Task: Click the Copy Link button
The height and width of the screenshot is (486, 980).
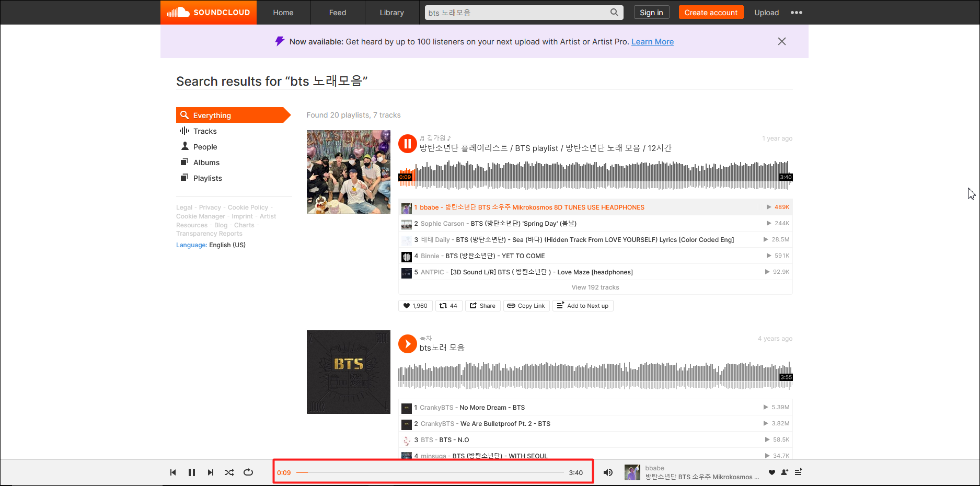Action: (526, 306)
